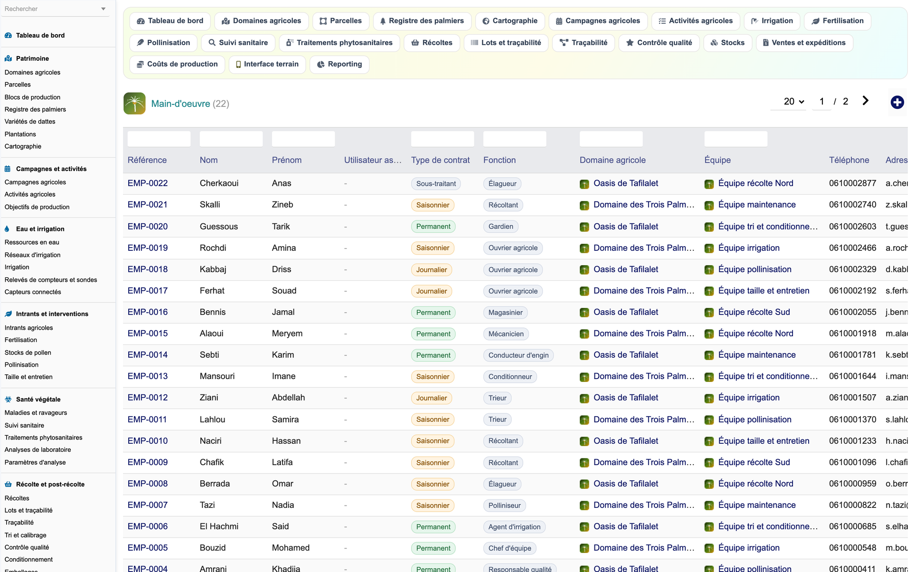Open Domaines agricoles toolbar button
Viewport: 924px width, 572px height.
[x=262, y=21]
